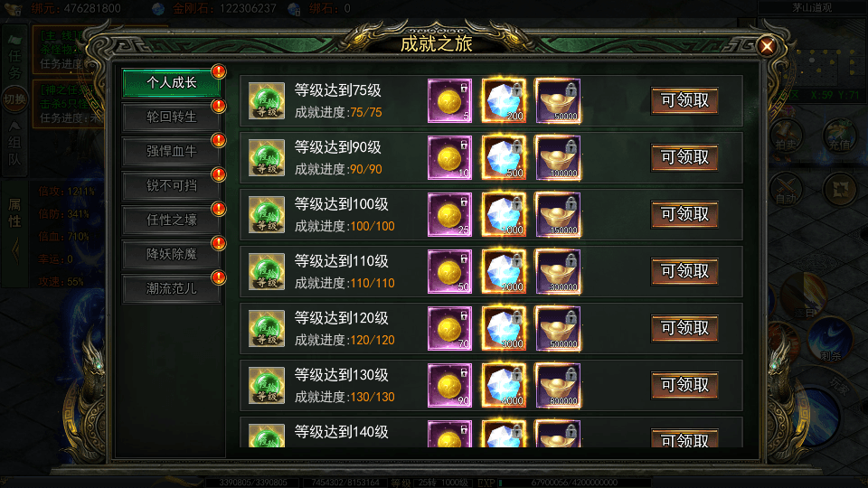Click the gold ingot reward for level 100
Image resolution: width=868 pixels, height=488 pixels.
[558, 215]
